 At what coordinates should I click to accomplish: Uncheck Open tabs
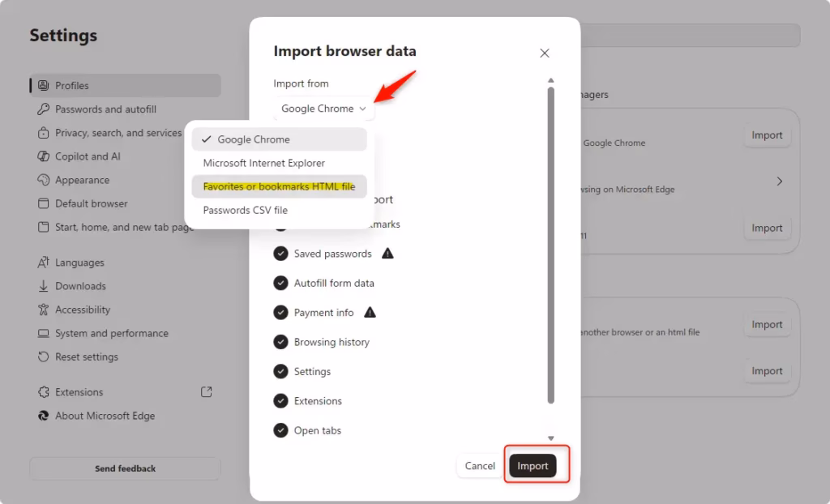tap(280, 430)
